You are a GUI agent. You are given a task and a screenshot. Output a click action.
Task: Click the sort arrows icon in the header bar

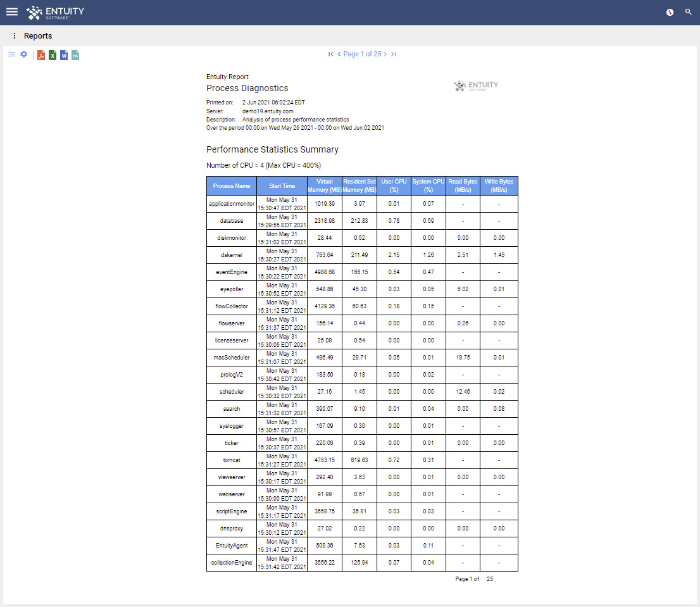670,12
